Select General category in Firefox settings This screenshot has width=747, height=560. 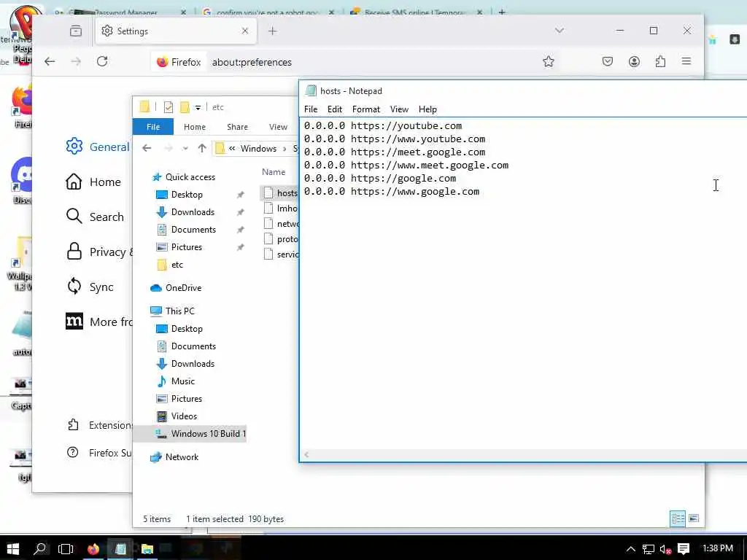[x=98, y=147]
